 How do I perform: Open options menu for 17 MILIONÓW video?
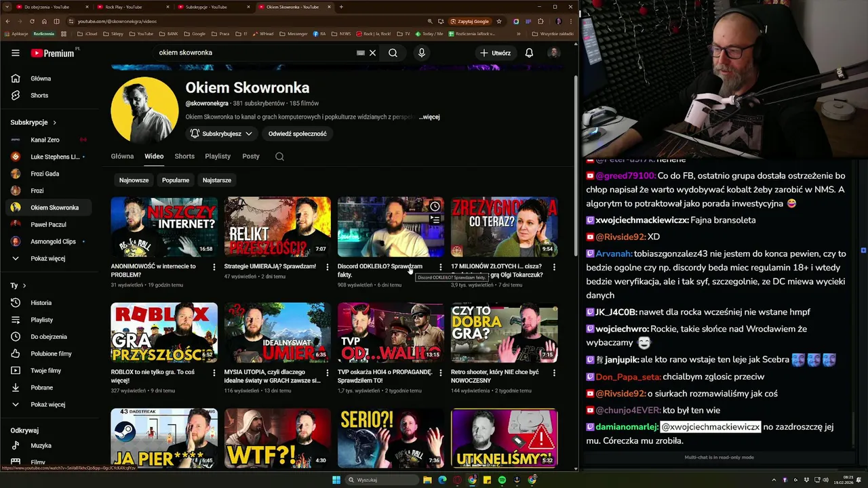pyautogui.click(x=554, y=267)
